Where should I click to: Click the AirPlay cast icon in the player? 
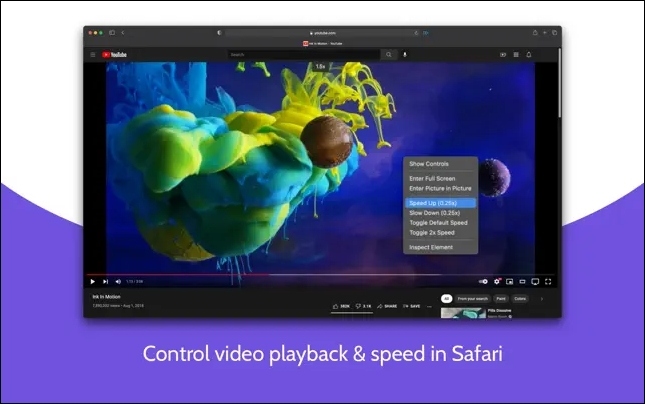point(535,281)
